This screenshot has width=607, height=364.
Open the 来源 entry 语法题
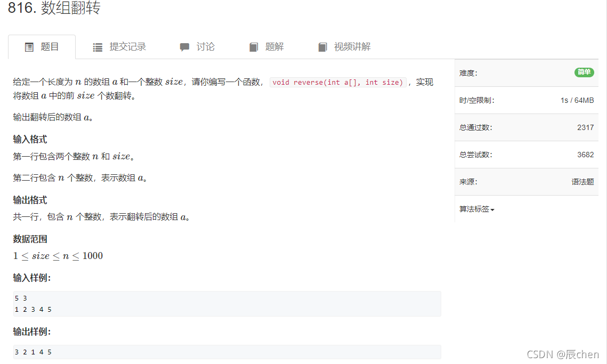click(582, 181)
